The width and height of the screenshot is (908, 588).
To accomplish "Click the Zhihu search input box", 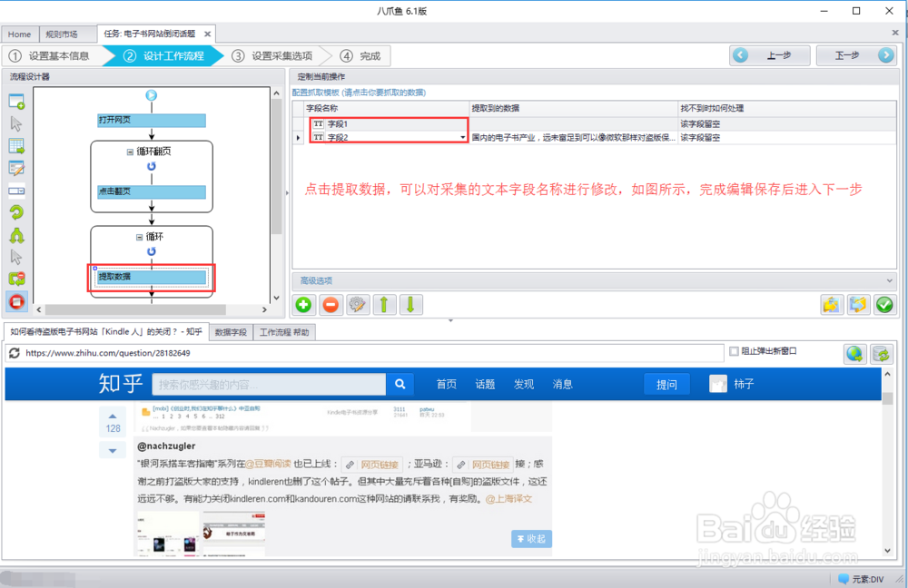I will (x=270, y=384).
